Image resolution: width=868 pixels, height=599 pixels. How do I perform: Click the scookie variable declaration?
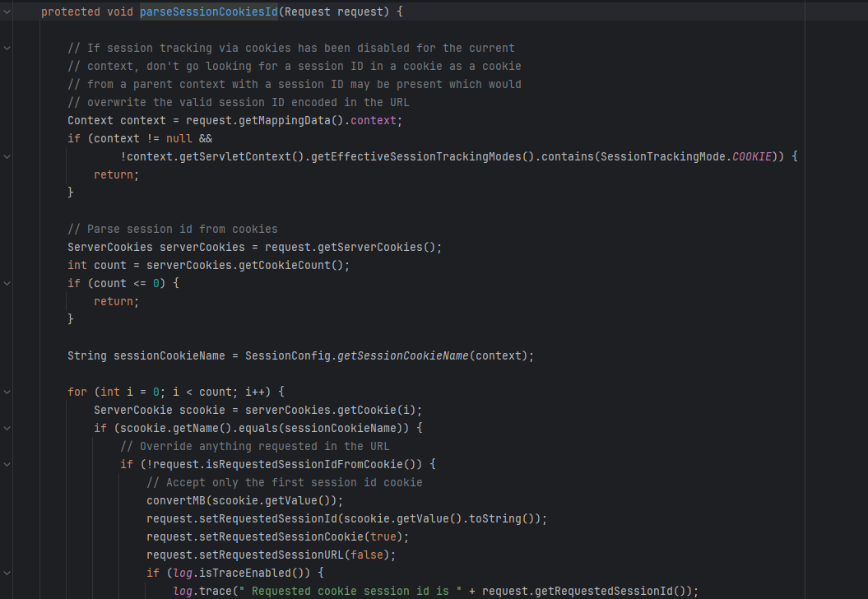(x=202, y=411)
